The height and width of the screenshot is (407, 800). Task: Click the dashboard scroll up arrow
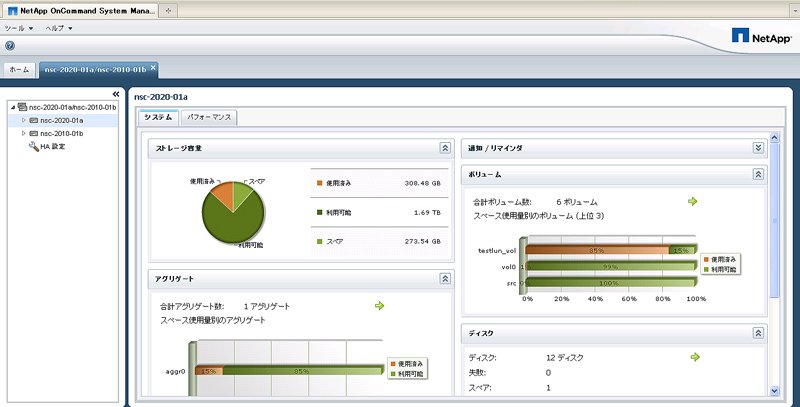pos(774,138)
